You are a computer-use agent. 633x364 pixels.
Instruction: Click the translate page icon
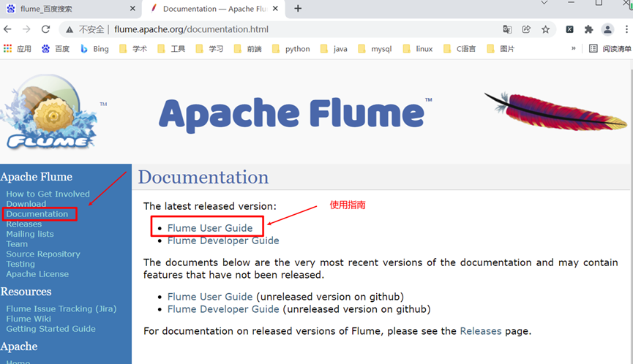coord(507,29)
